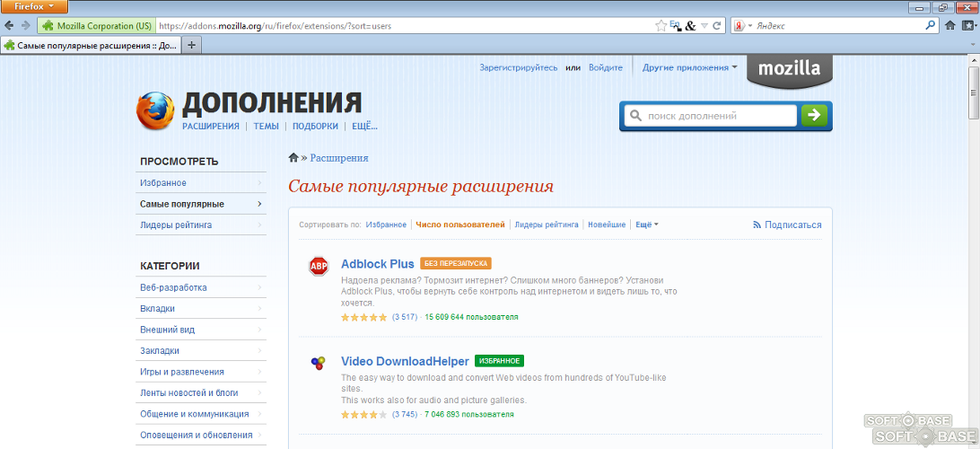Expand the Другие приложения dropdown
The height and width of the screenshot is (449, 980).
(x=690, y=67)
